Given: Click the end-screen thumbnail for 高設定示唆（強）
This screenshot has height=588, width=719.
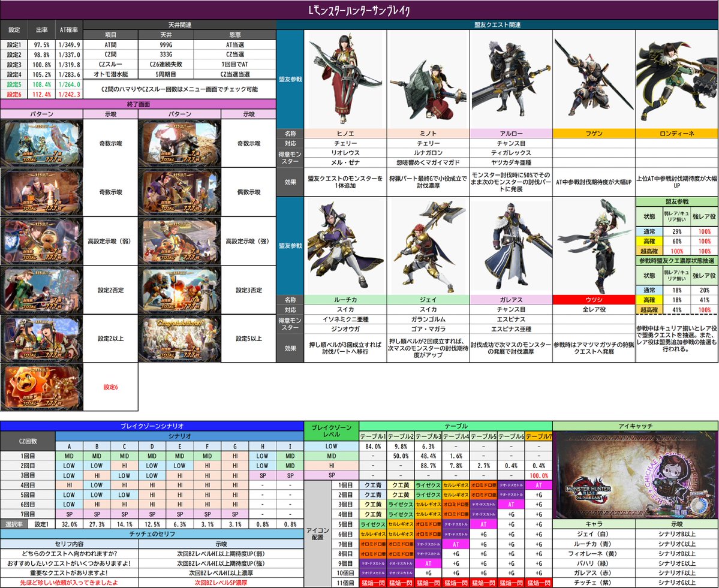Looking at the screenshot, I should tap(180, 241).
